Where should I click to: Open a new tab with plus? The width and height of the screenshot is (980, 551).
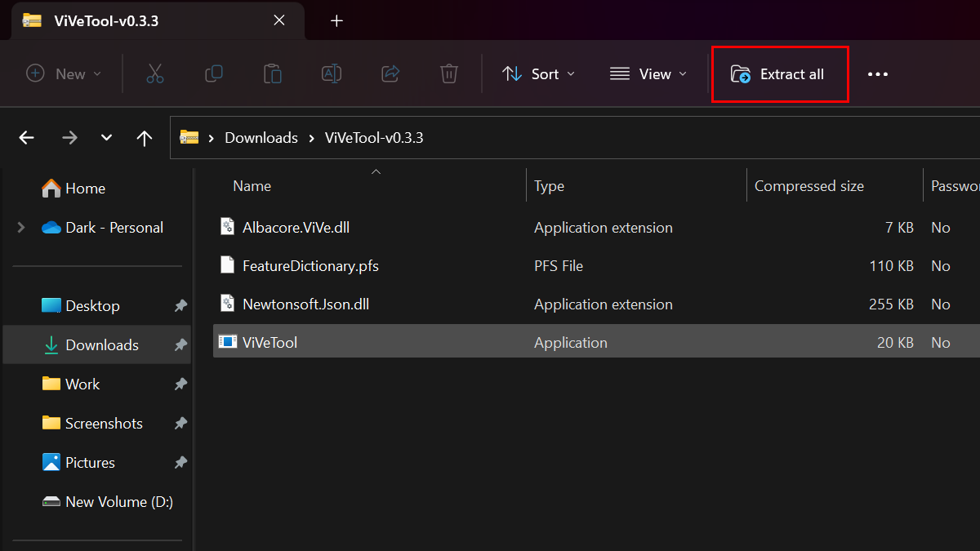(x=336, y=21)
